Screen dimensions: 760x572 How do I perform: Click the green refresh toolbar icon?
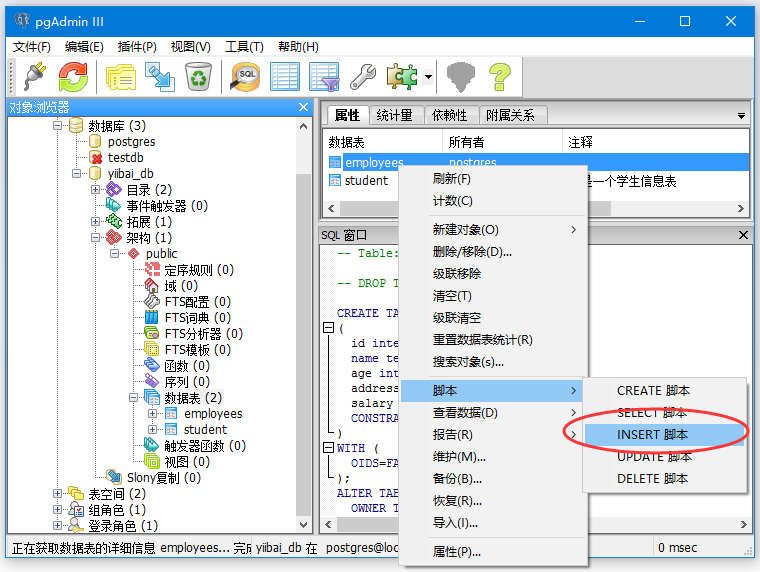74,76
